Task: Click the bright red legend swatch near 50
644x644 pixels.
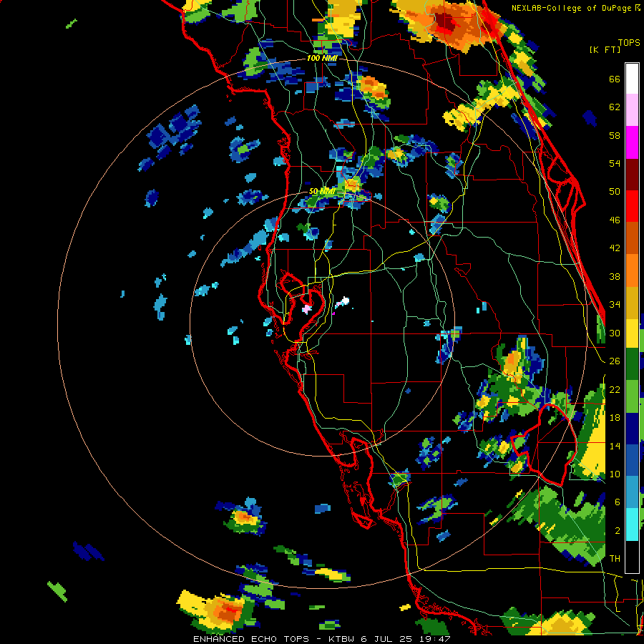Action: (x=632, y=206)
